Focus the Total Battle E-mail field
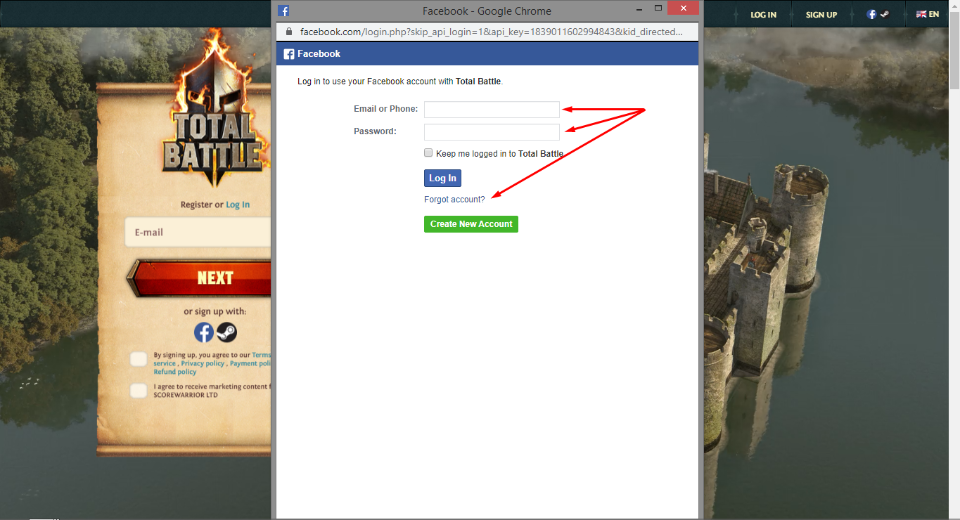Viewport: 960px width, 520px height. [198, 232]
